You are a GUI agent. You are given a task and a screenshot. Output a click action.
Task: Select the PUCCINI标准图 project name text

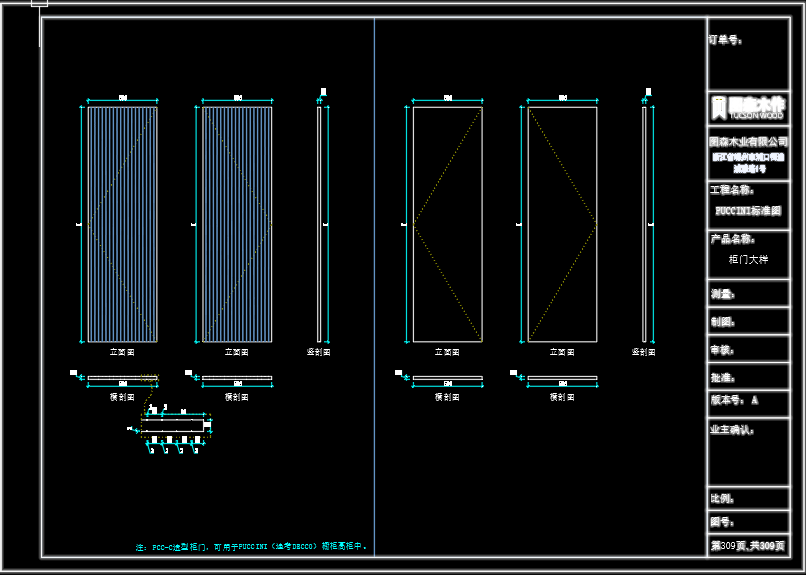tap(748, 211)
